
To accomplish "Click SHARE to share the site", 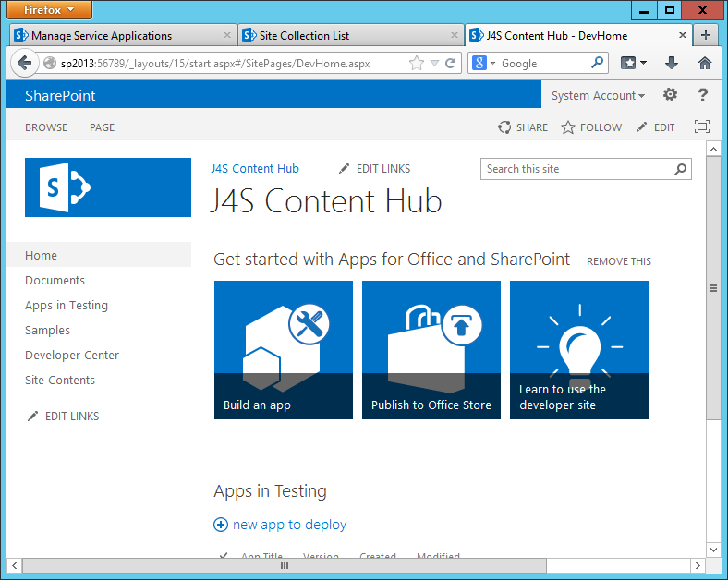I will (523, 127).
